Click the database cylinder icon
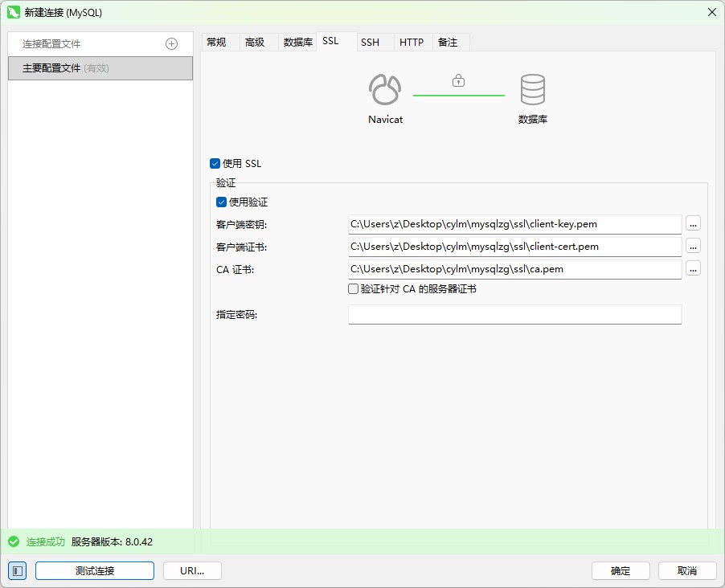Screen dimensions: 725x588 pos(533,89)
